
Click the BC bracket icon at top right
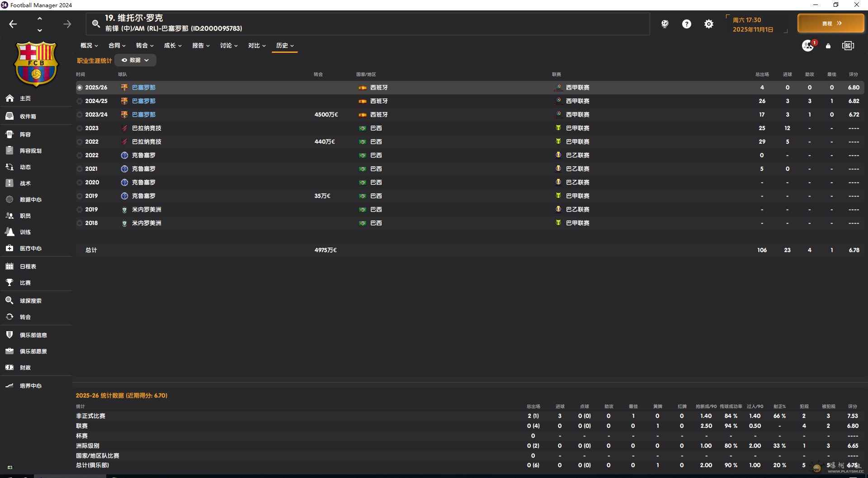[848, 46]
